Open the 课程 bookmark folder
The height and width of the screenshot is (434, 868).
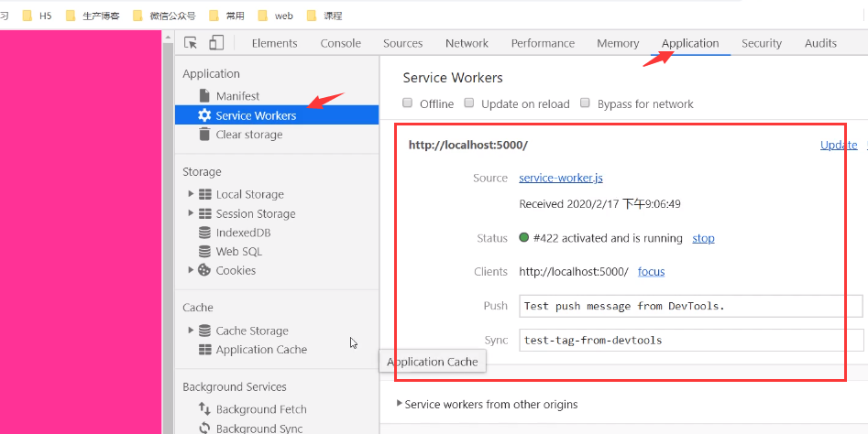pos(324,16)
